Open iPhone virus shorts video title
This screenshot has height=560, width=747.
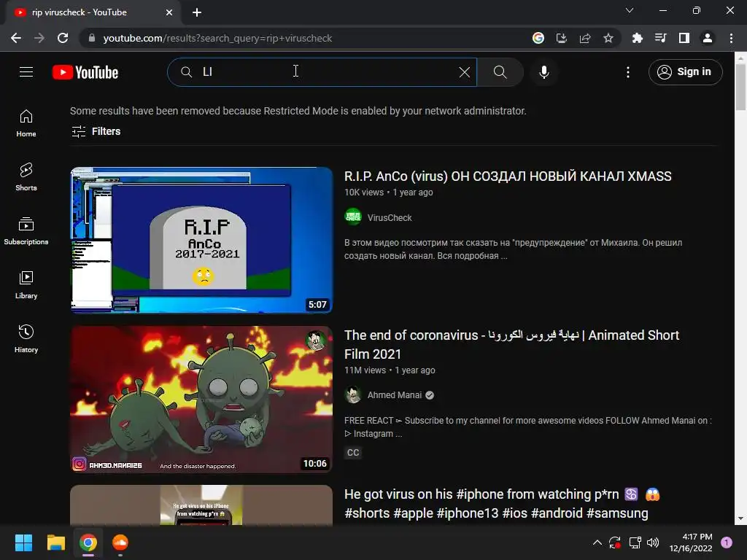(502, 504)
